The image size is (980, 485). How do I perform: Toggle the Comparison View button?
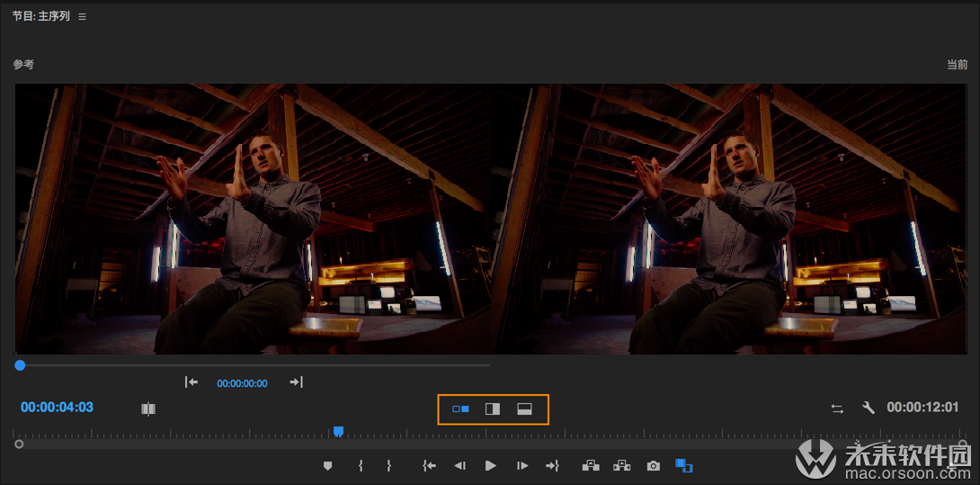(684, 465)
